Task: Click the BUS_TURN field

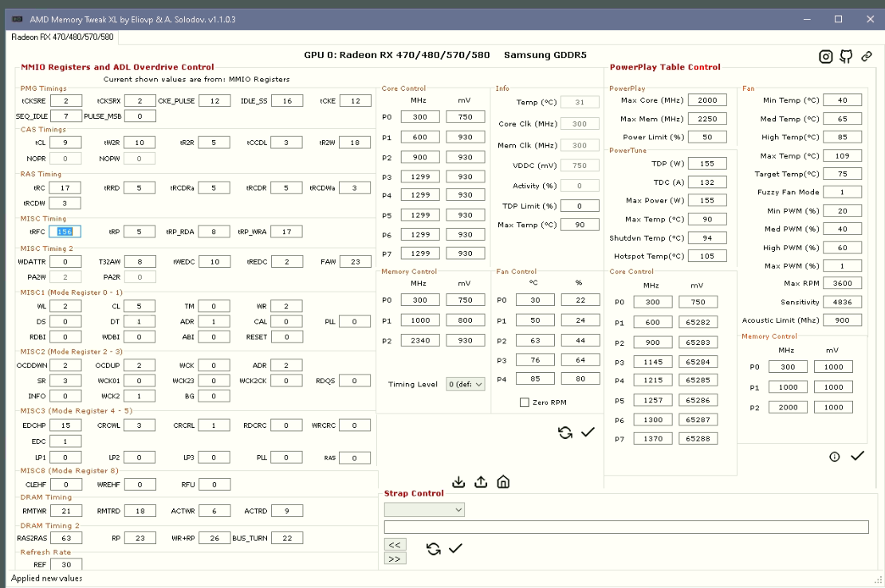Action: [287, 538]
